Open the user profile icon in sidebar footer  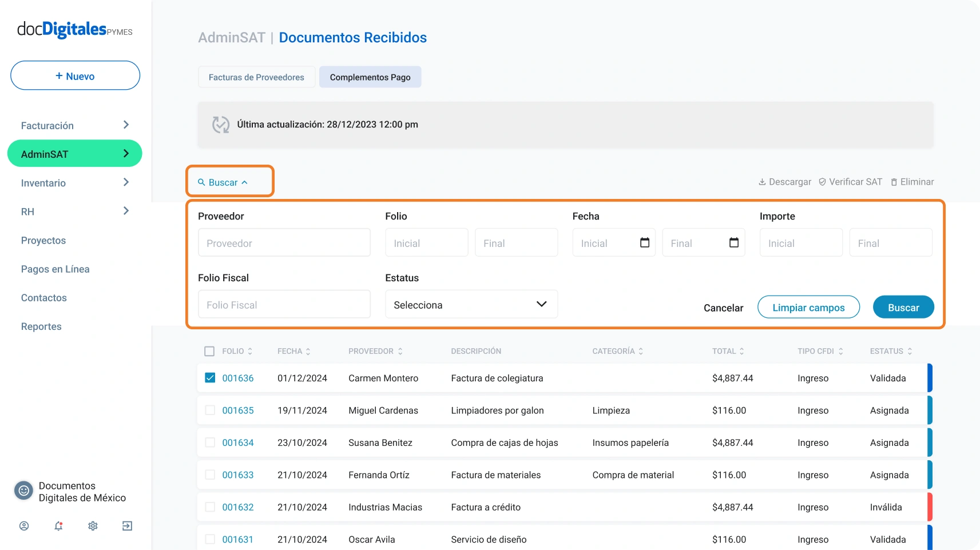pyautogui.click(x=24, y=526)
